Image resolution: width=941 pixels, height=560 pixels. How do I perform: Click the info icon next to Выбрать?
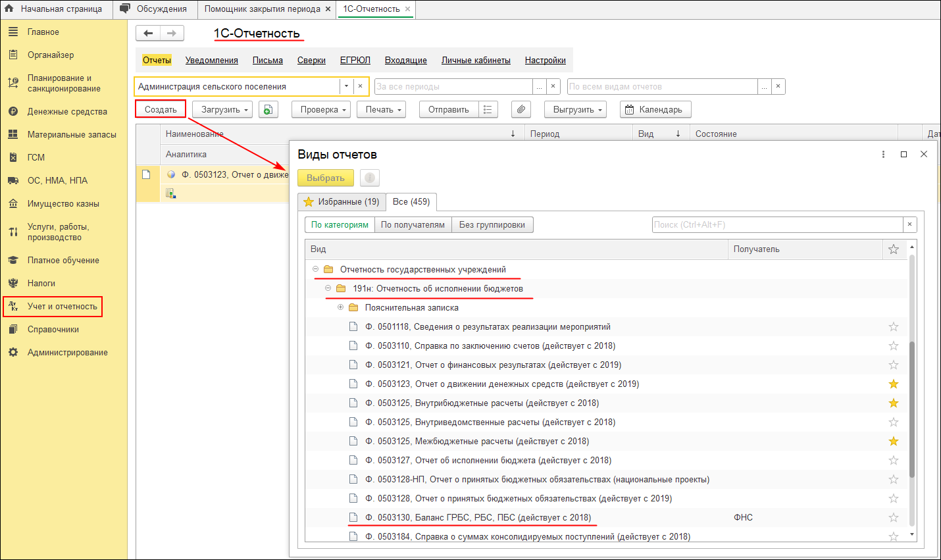click(370, 178)
